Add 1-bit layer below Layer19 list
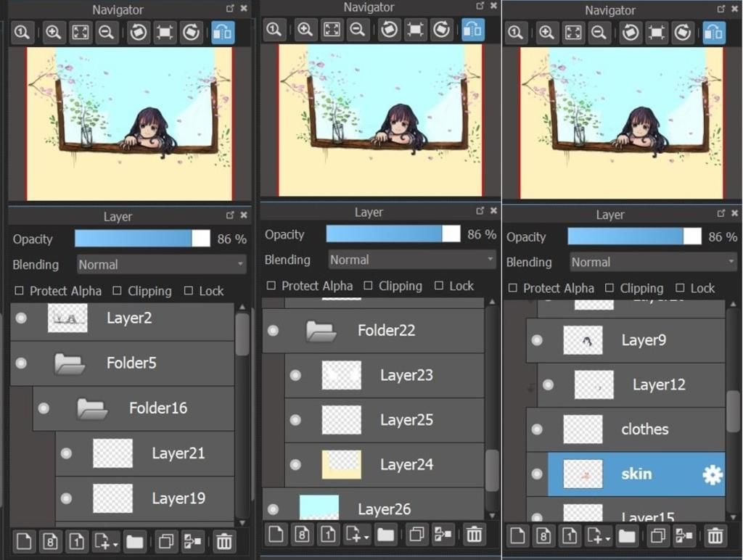This screenshot has height=560, width=743. tap(77, 541)
